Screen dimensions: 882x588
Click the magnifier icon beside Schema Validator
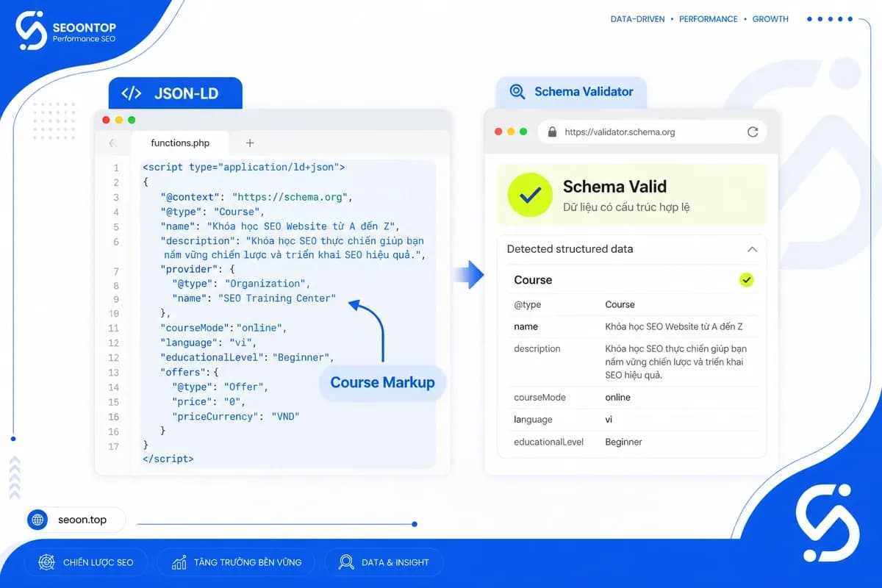coord(517,92)
